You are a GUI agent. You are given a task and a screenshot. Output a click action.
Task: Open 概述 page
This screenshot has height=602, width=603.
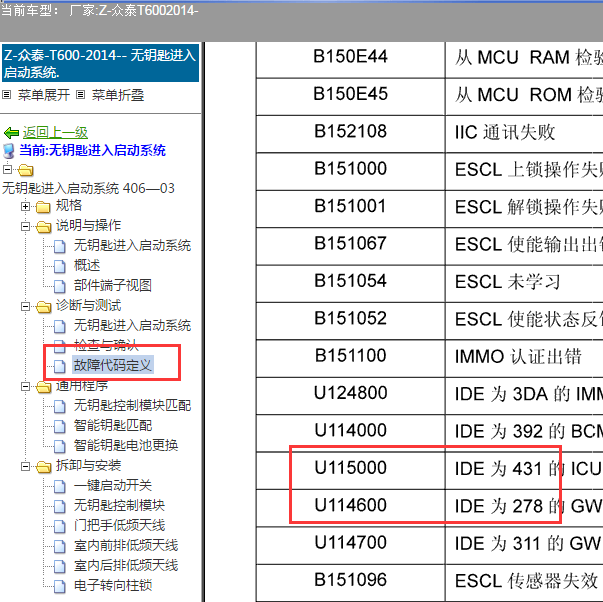pos(87,265)
